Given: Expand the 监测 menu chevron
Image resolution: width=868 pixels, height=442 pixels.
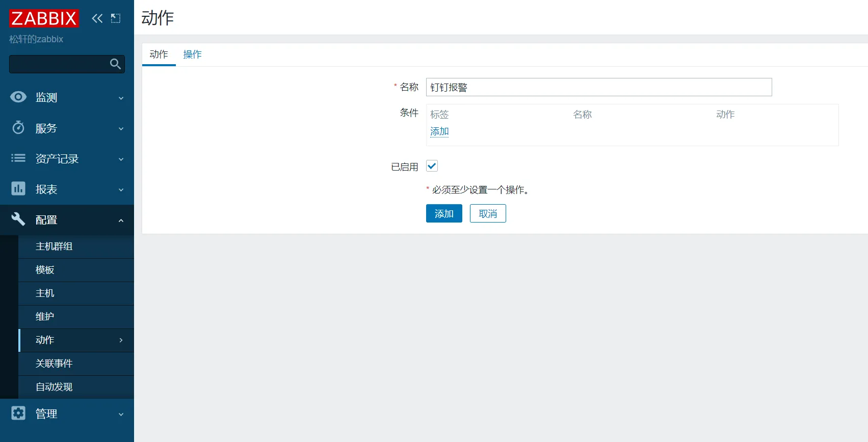Looking at the screenshot, I should tap(121, 98).
